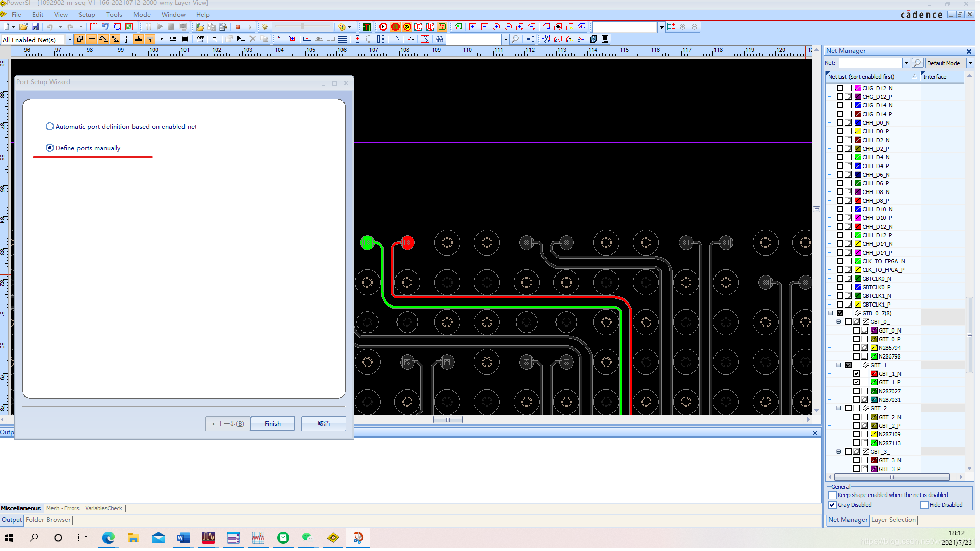Screen dimensions: 980x551
Task: Click the color palette toolbar icon
Action: pos(342,26)
